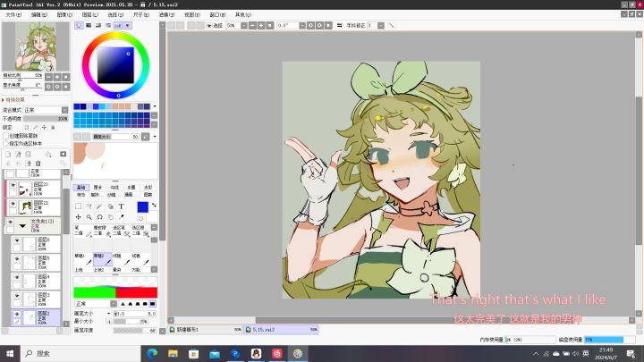Switch to the 新建画布1 document tab
This screenshot has width=644, height=362.
[206, 330]
